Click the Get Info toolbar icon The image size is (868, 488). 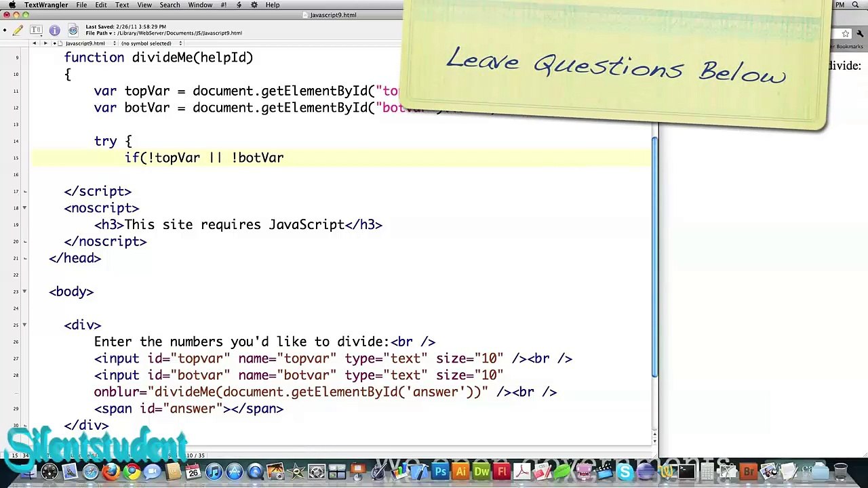coord(55,30)
